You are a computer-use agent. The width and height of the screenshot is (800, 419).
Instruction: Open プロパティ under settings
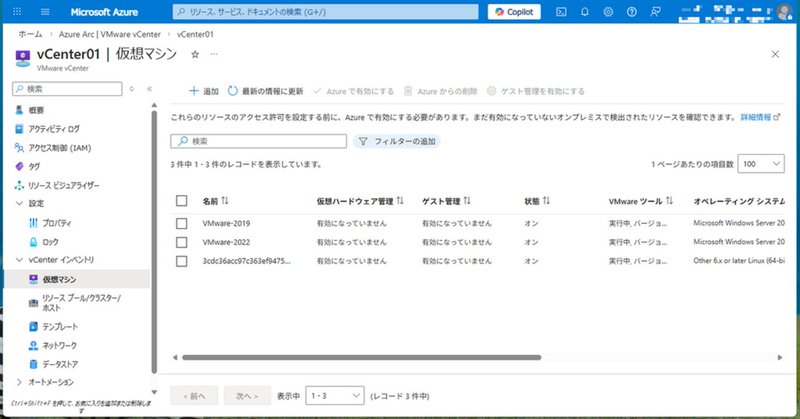point(57,223)
